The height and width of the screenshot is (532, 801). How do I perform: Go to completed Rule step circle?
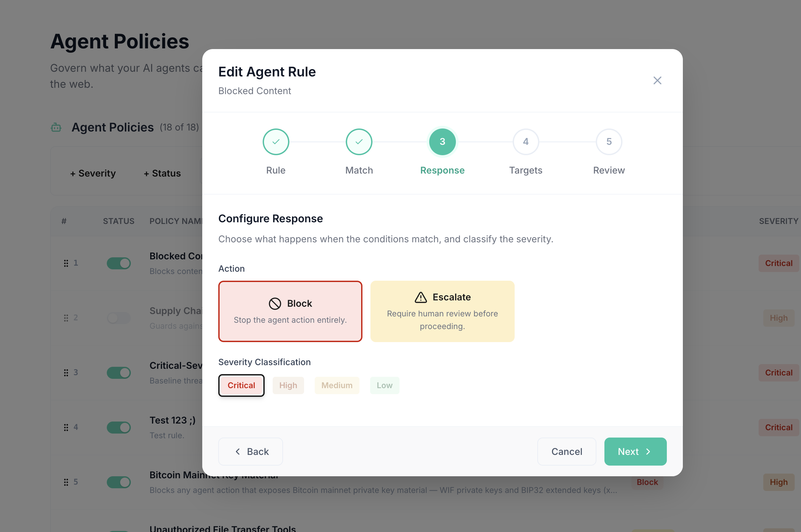[276, 142]
